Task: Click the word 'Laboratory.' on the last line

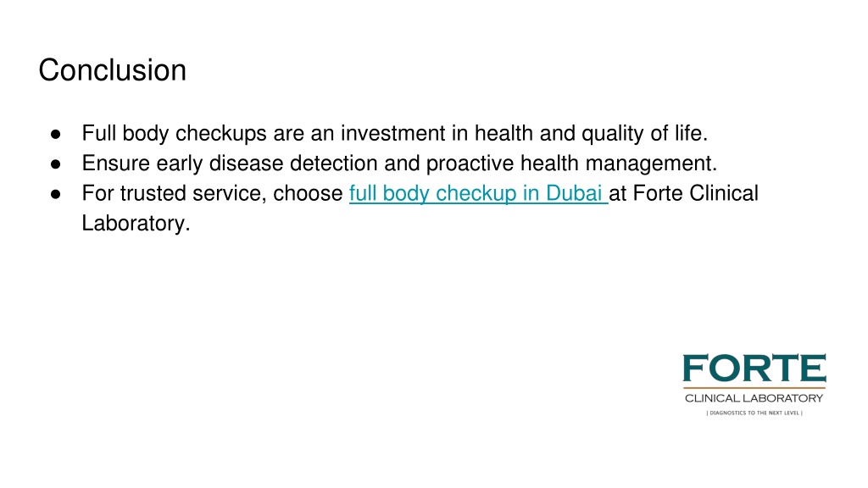Action: pos(136,223)
